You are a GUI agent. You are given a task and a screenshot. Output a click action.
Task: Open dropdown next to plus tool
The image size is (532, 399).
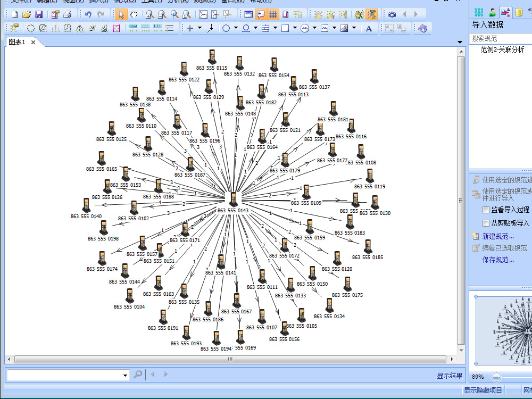pos(199,28)
